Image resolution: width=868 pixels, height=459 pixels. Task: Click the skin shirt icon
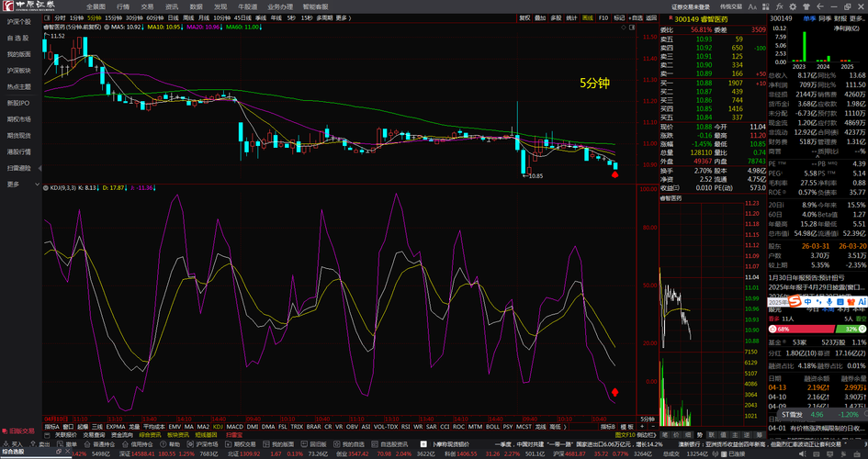[806, 6]
